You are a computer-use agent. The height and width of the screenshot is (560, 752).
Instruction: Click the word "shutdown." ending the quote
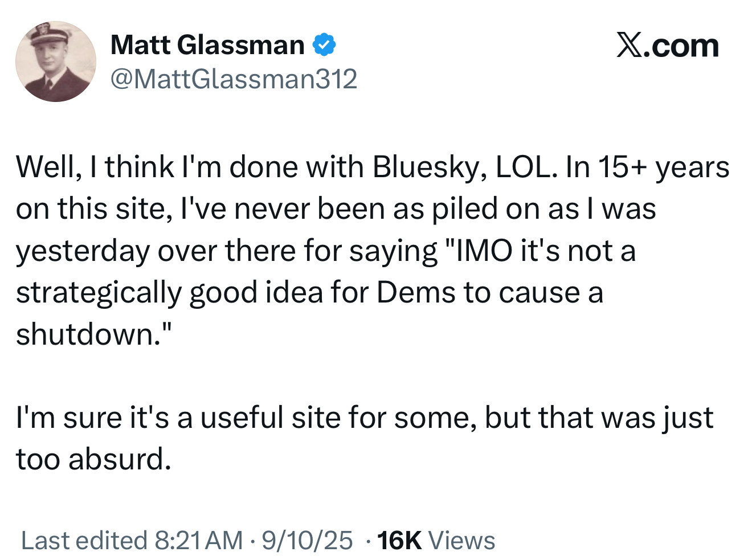coord(86,334)
